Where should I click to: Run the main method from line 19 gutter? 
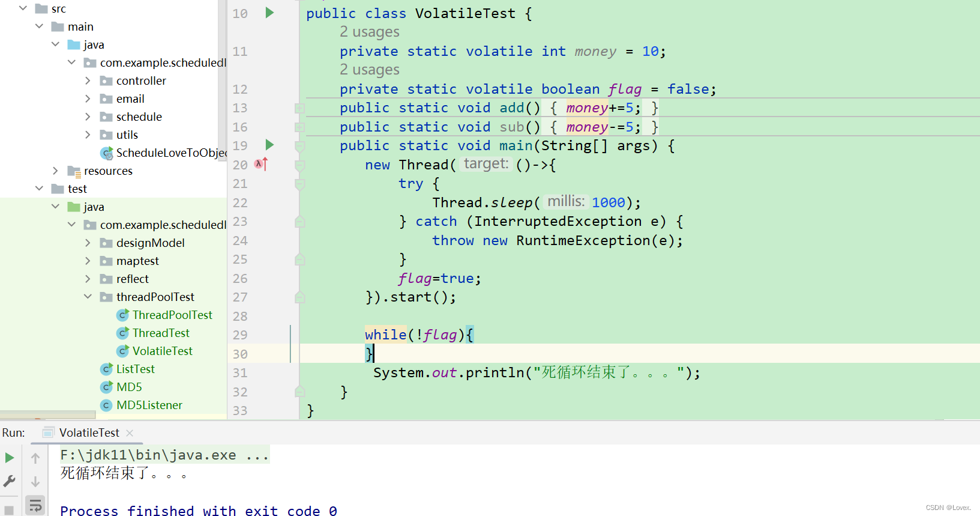[269, 145]
